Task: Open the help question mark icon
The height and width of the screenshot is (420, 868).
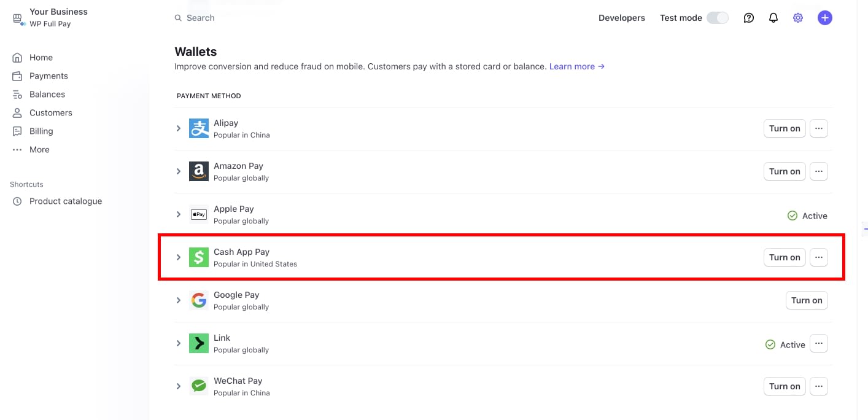Action: point(748,18)
